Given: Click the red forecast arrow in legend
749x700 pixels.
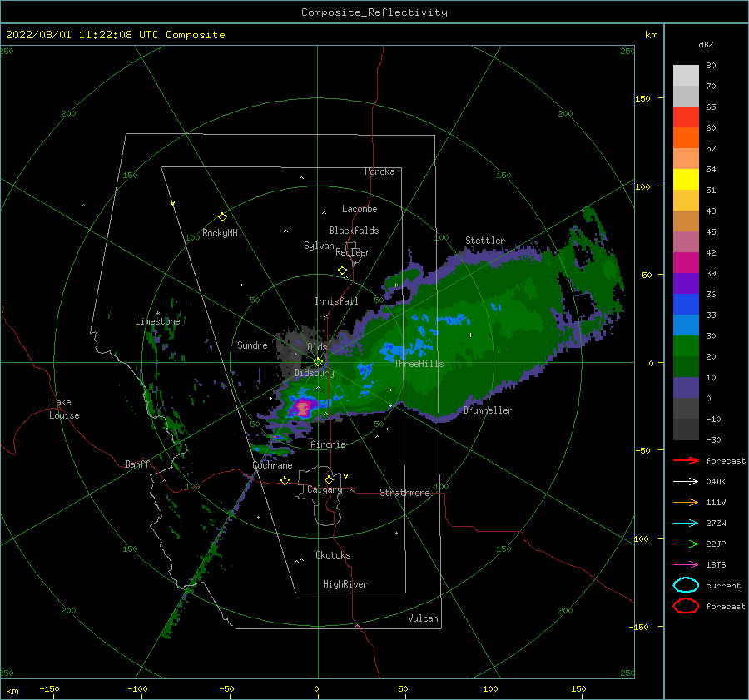Looking at the screenshot, I should pyautogui.click(x=686, y=460).
